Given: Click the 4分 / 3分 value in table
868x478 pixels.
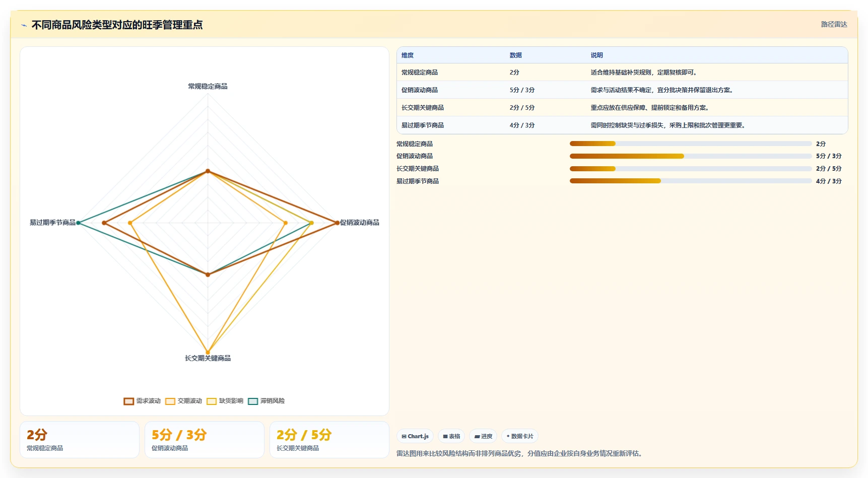Looking at the screenshot, I should pos(522,125).
